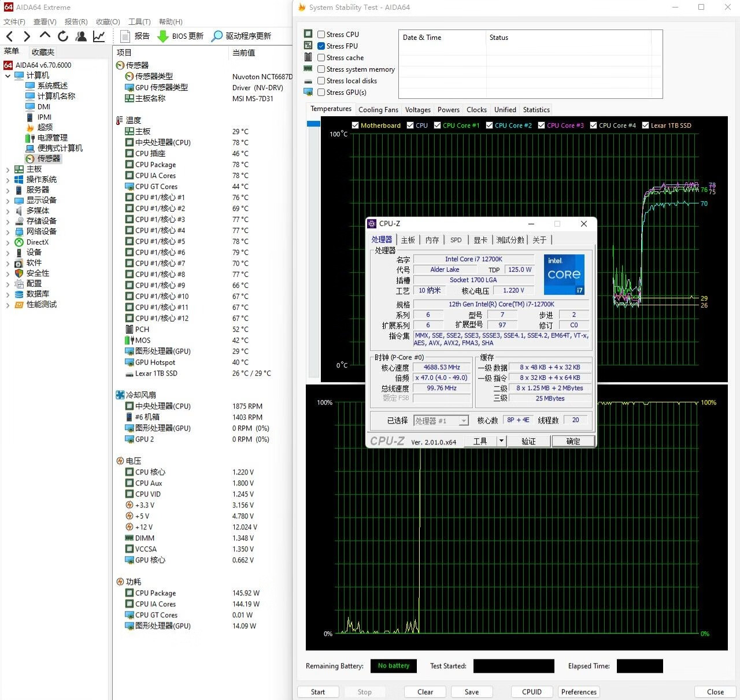Enable the Stress GPU(s) checkbox
740x700 pixels.
click(321, 92)
